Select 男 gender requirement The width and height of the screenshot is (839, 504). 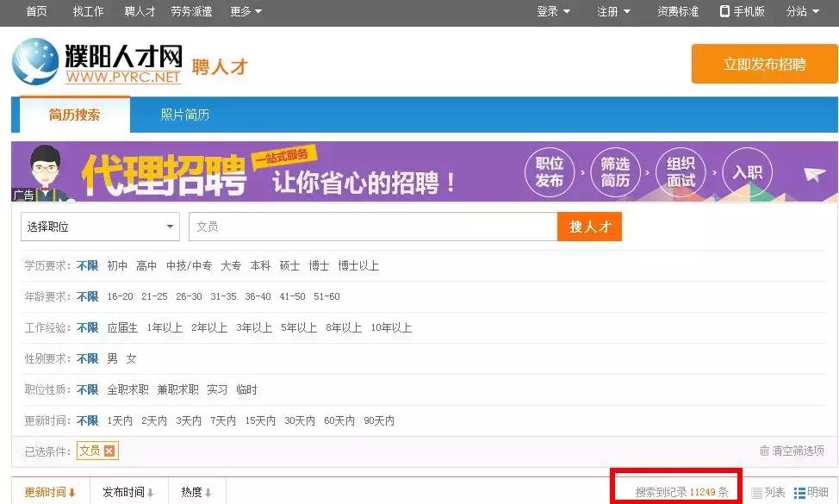click(112, 358)
